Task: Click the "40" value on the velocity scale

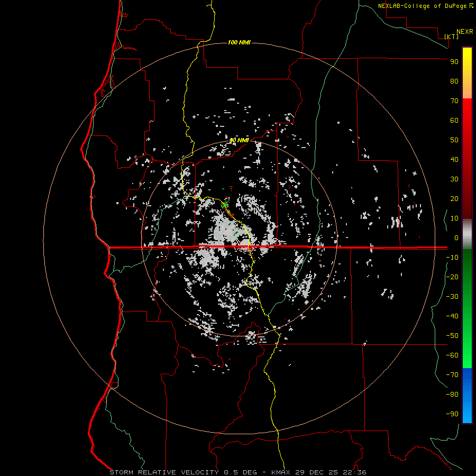Action: (x=454, y=159)
